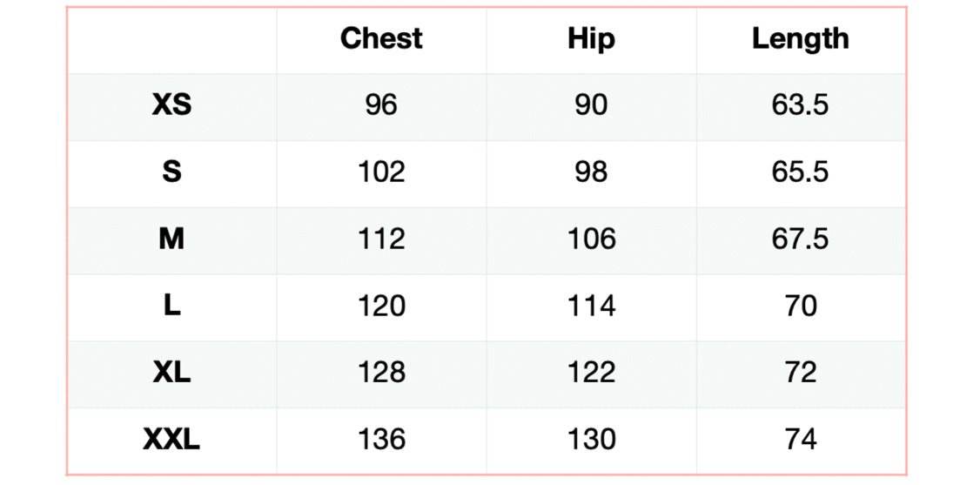Viewport: 980px width, 485px height.
Task: Click the L size row label
Action: click(x=171, y=306)
